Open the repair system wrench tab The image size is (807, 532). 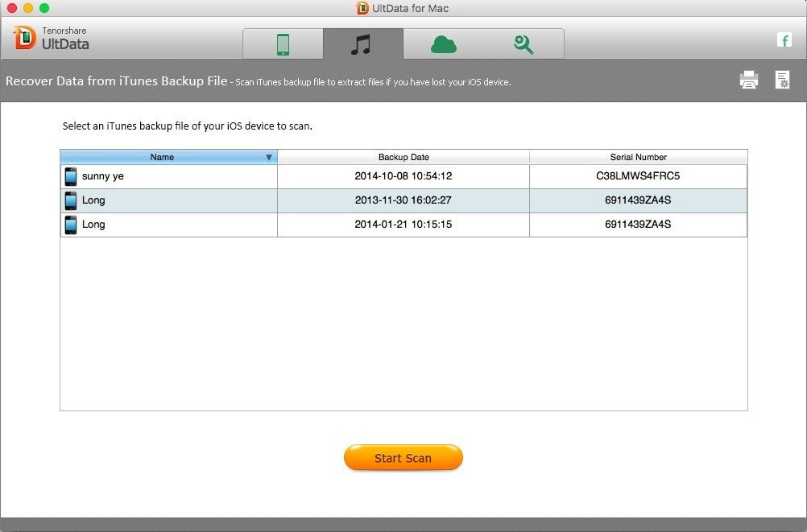point(524,44)
